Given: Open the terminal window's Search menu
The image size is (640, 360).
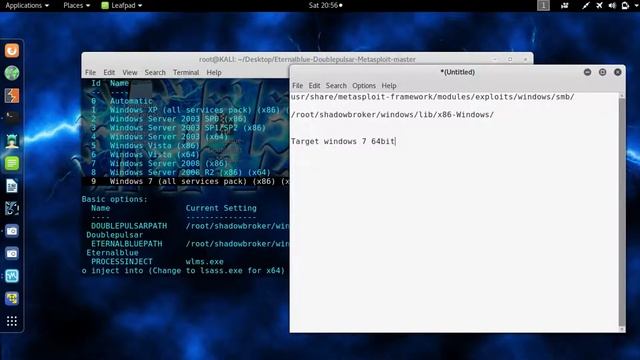Looking at the screenshot, I should [x=155, y=72].
